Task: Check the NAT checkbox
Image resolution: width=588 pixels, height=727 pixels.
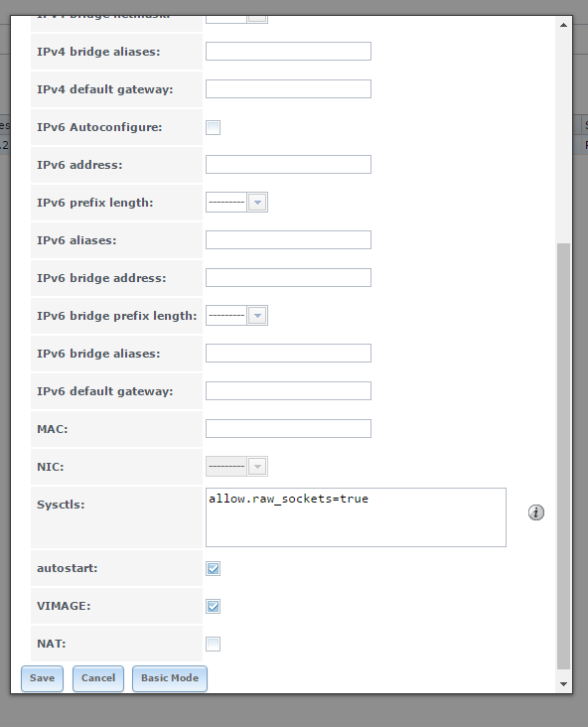Action: pyautogui.click(x=213, y=644)
